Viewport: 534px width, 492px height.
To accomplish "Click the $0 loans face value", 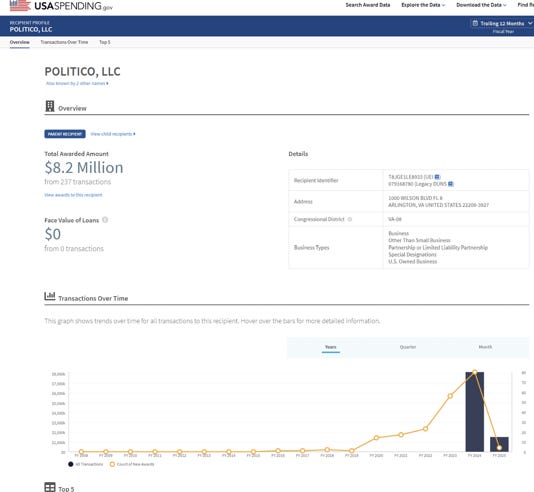I will click(x=53, y=234).
